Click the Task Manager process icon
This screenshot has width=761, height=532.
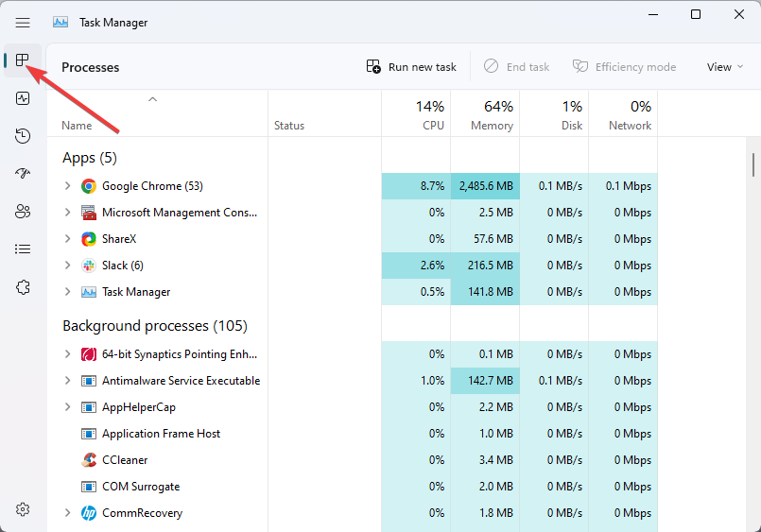[88, 292]
